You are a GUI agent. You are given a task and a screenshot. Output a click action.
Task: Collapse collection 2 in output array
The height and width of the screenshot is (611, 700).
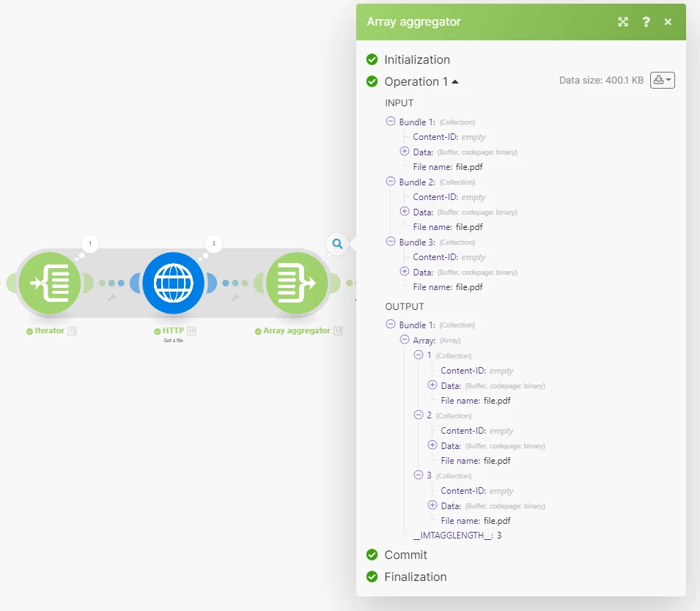click(419, 415)
